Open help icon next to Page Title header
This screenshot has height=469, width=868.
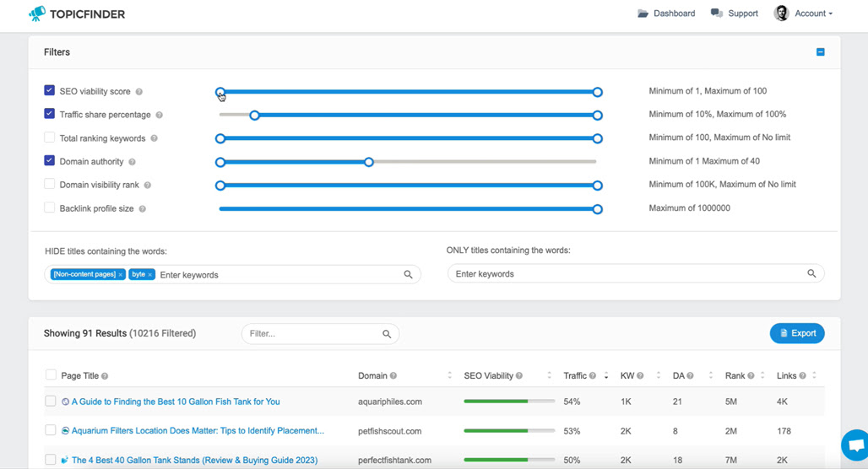105,376
